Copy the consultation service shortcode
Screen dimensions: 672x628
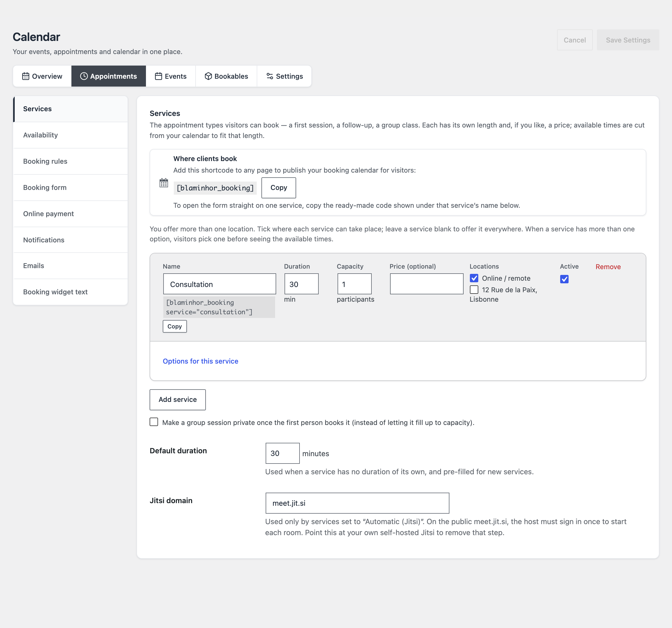[174, 326]
